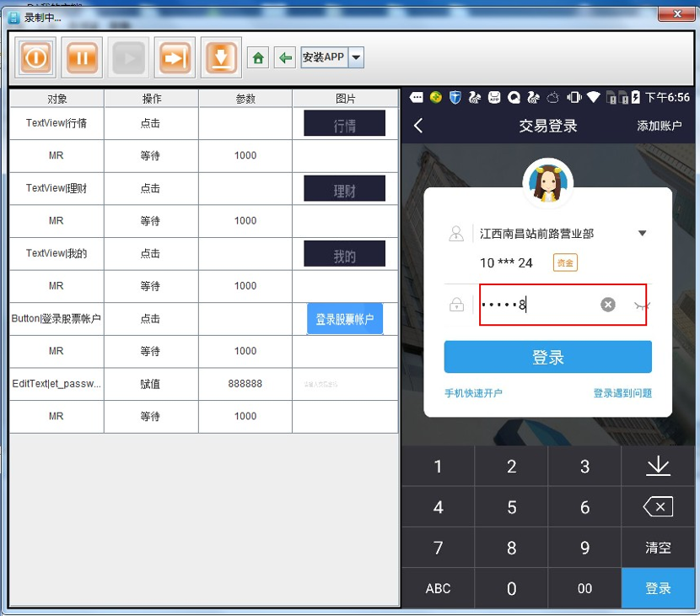This screenshot has width=700, height=616.
Task: Tap number 8 on the numeric keypad
Action: [x=510, y=548]
